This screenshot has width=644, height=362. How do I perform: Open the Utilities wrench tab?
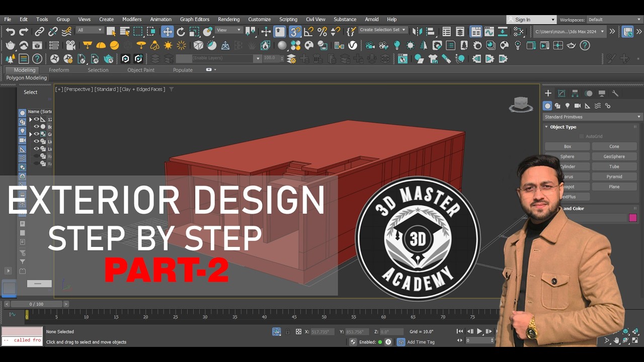click(615, 93)
